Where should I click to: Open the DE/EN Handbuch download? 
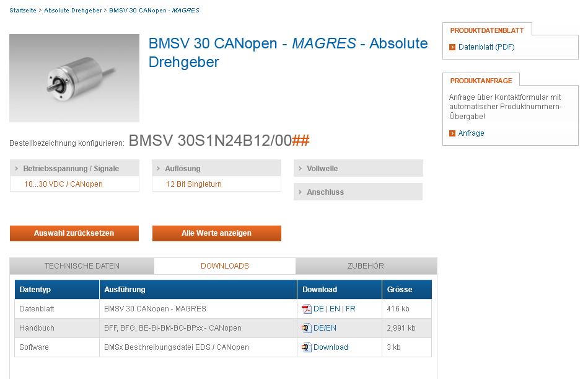[325, 328]
